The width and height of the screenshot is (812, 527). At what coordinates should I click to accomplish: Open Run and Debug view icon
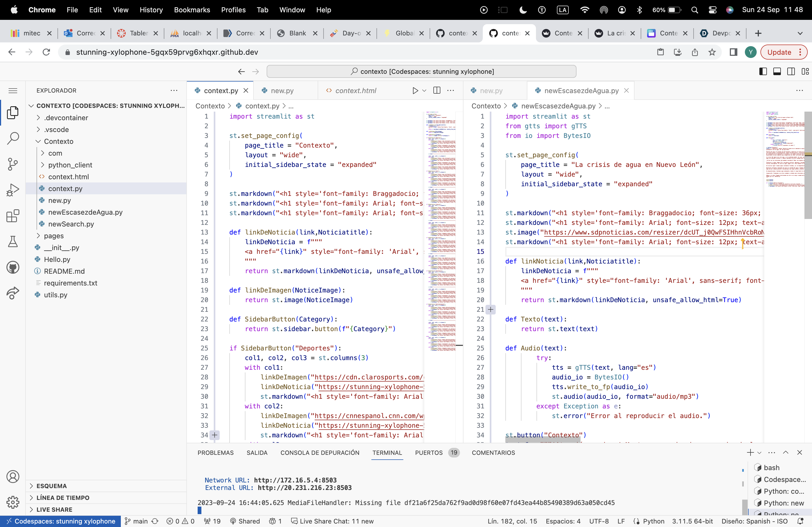(13, 190)
